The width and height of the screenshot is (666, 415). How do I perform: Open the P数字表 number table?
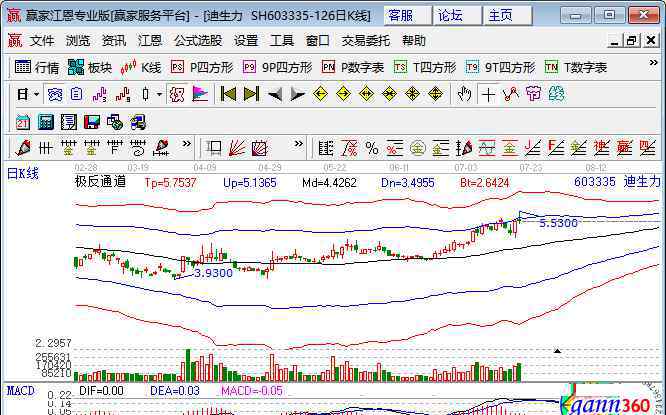click(x=353, y=67)
